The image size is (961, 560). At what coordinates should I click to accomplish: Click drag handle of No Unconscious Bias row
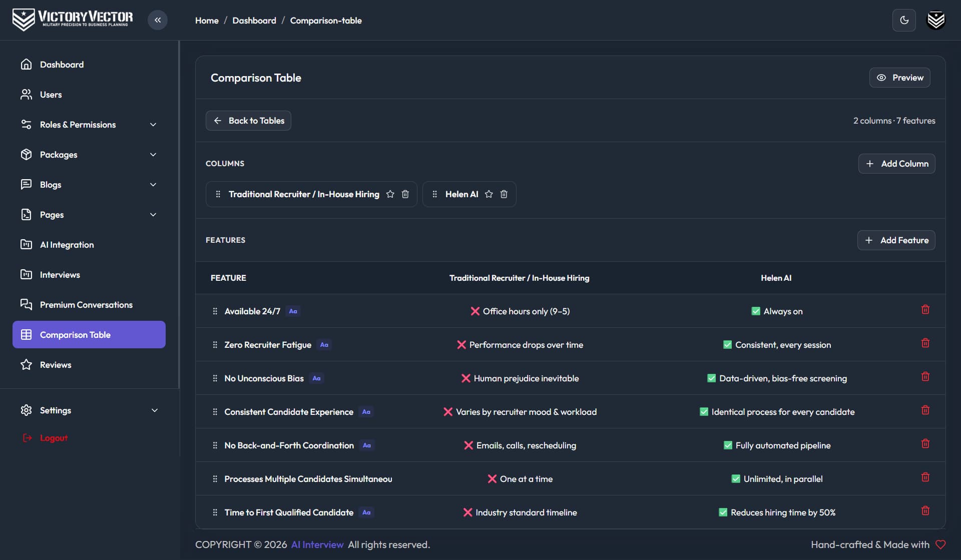215,378
